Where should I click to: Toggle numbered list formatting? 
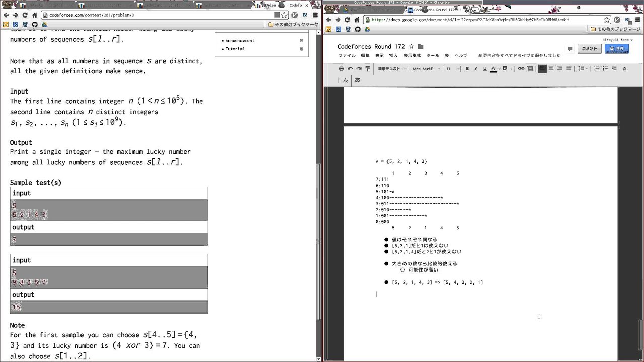(597, 69)
